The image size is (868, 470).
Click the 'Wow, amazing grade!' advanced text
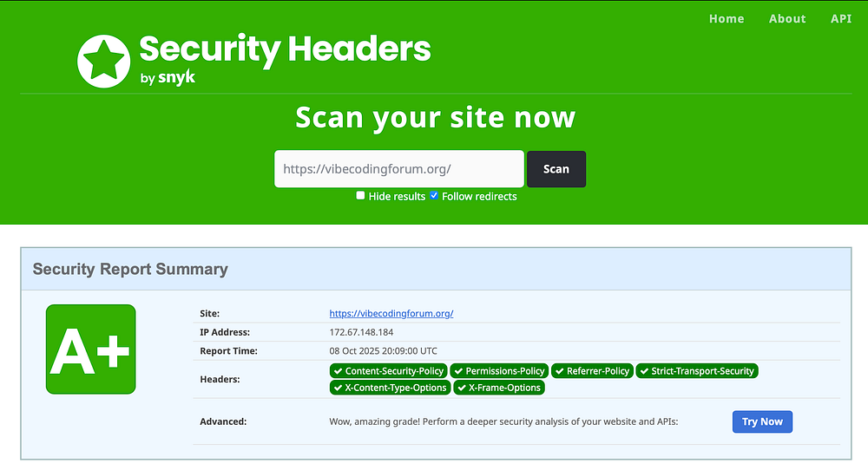503,422
